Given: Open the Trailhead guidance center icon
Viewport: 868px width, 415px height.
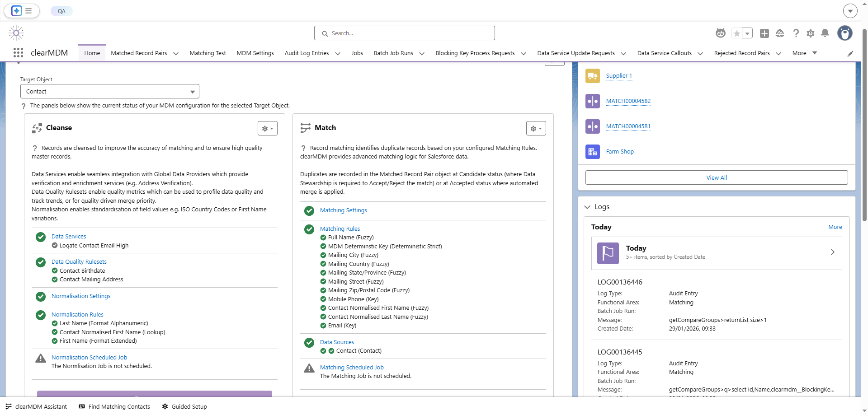Looking at the screenshot, I should [780, 33].
